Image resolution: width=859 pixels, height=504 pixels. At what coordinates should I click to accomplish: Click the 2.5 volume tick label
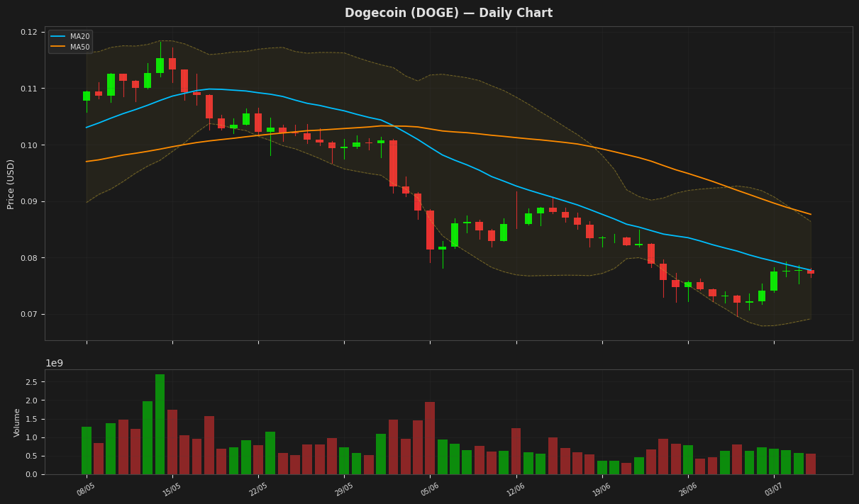(32, 382)
